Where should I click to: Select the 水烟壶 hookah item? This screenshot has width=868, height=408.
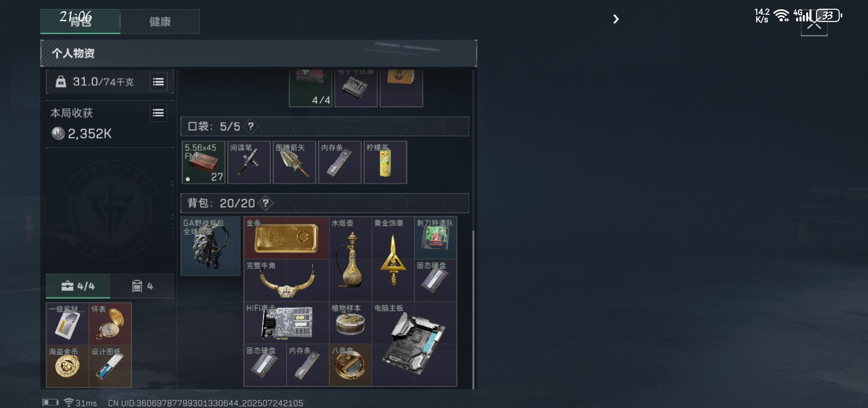[x=350, y=259]
